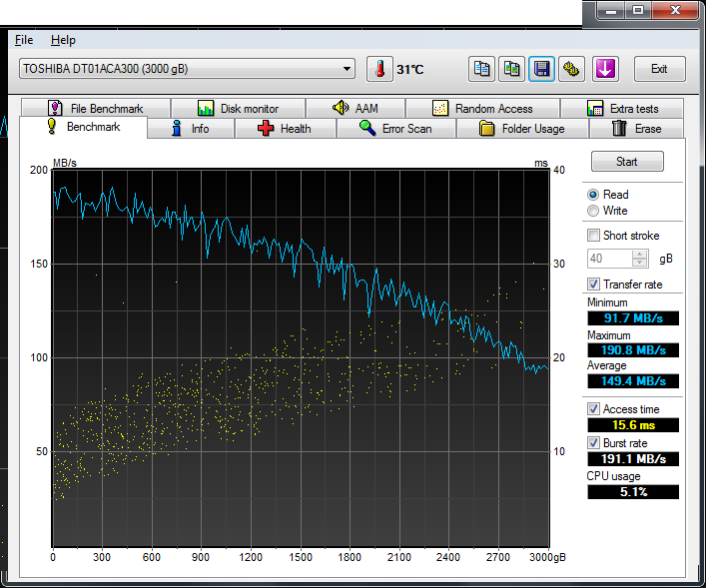Switch to the Erase tab
Image resolution: width=706 pixels, height=588 pixels.
636,129
